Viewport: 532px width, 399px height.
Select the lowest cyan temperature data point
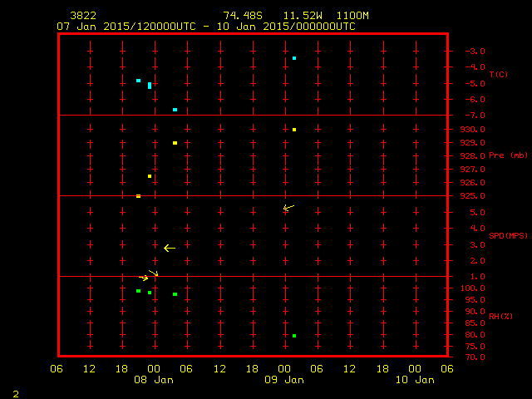click(175, 110)
